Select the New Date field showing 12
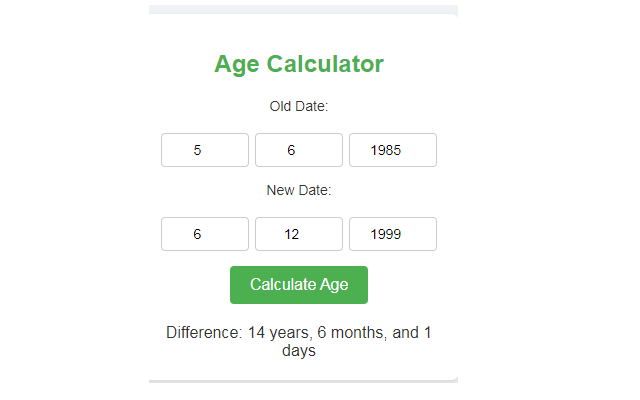 click(x=298, y=234)
